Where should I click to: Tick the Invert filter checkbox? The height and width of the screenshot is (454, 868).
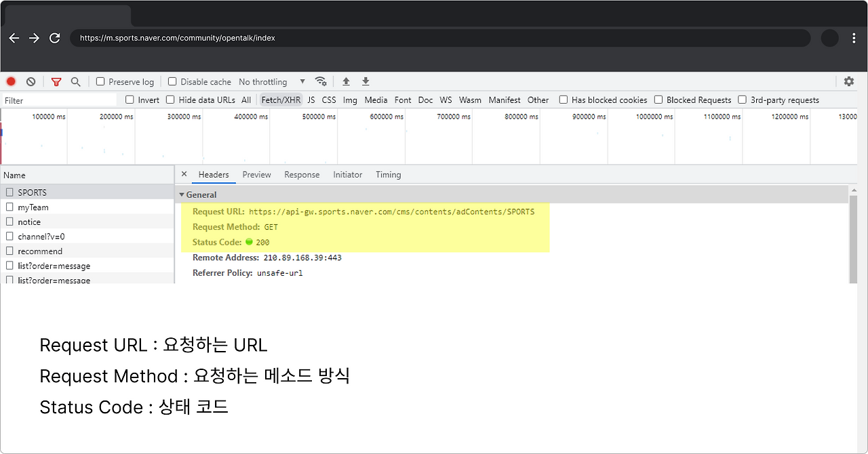pyautogui.click(x=130, y=100)
